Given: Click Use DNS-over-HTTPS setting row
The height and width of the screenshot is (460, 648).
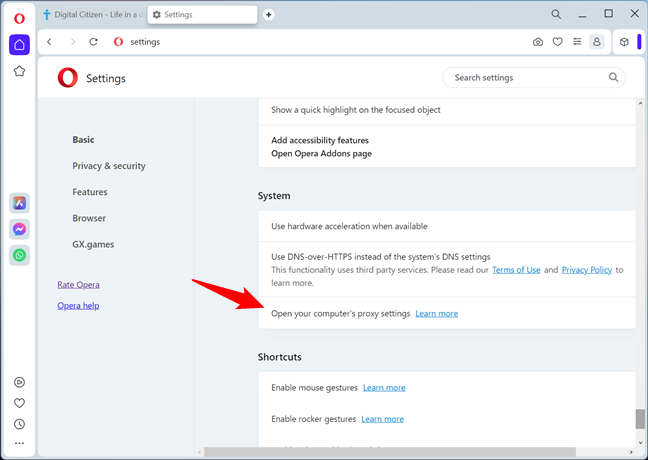Looking at the screenshot, I should (x=447, y=269).
